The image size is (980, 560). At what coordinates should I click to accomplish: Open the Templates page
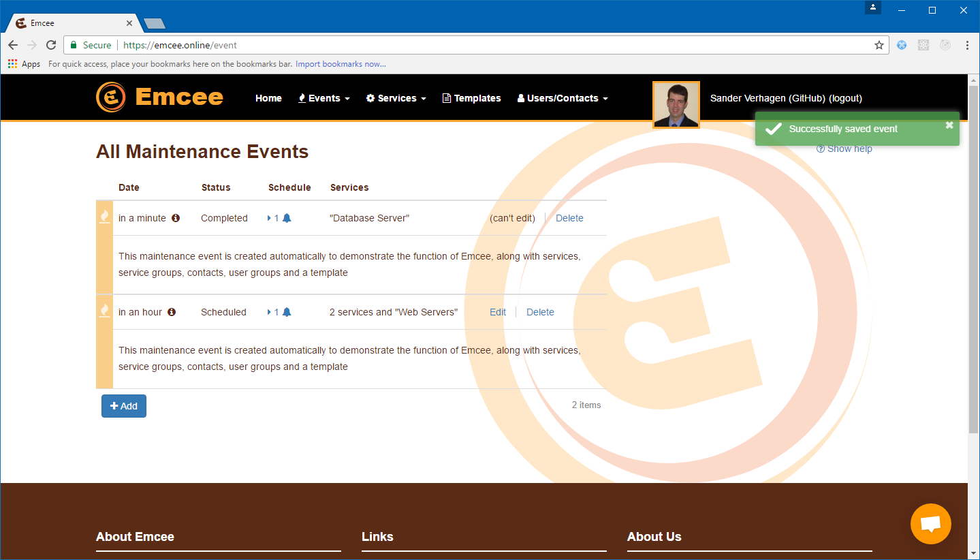click(x=471, y=98)
